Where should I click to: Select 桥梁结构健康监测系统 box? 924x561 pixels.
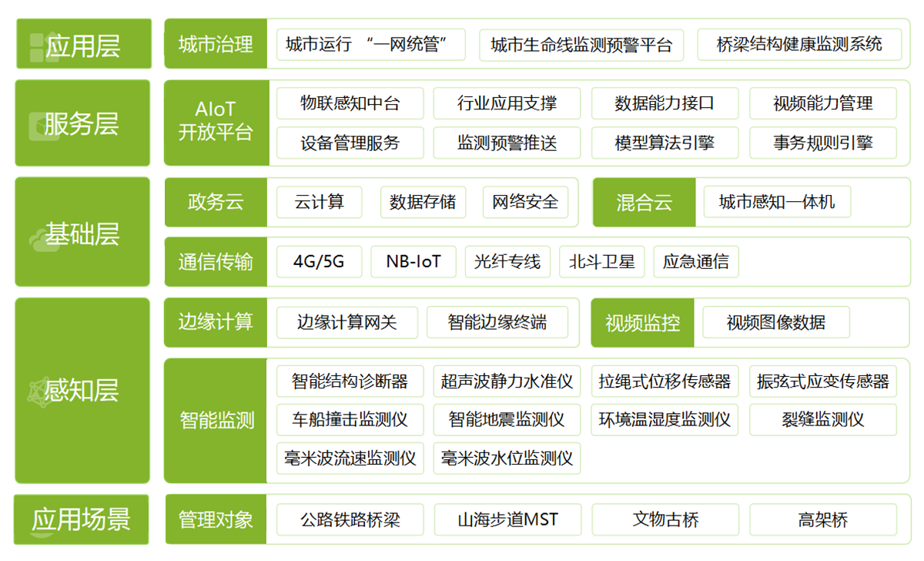[x=799, y=45]
